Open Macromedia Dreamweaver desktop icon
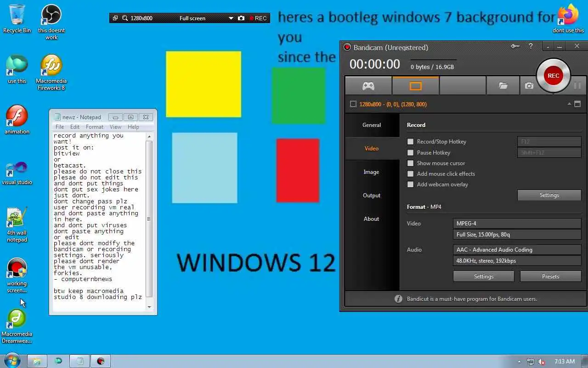This screenshot has height=368, width=588. coord(17,326)
